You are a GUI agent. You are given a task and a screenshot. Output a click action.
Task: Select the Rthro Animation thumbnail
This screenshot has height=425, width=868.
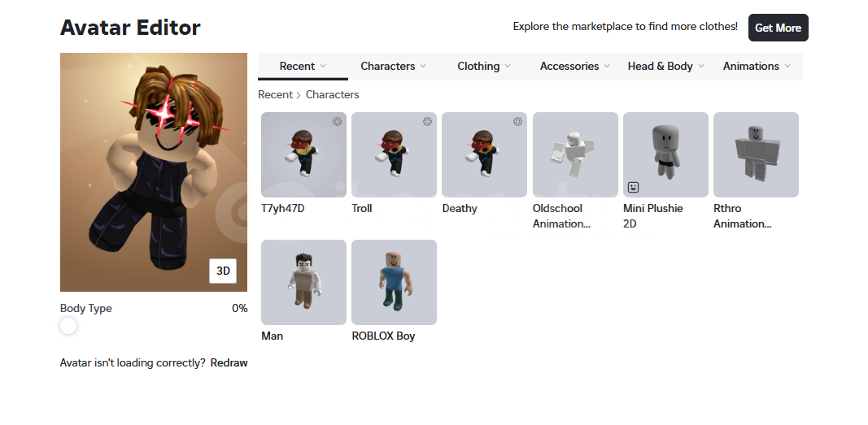point(756,154)
